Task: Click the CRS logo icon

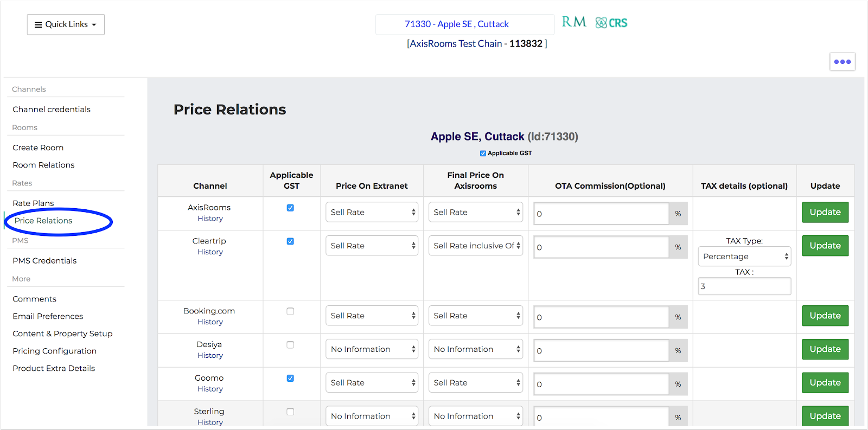Action: (611, 23)
